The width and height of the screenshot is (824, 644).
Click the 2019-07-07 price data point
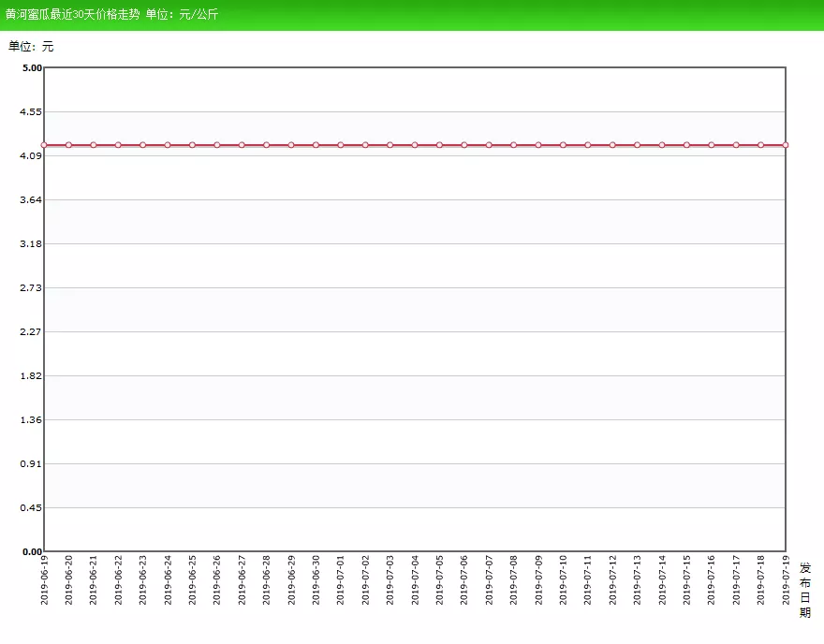tap(489, 145)
